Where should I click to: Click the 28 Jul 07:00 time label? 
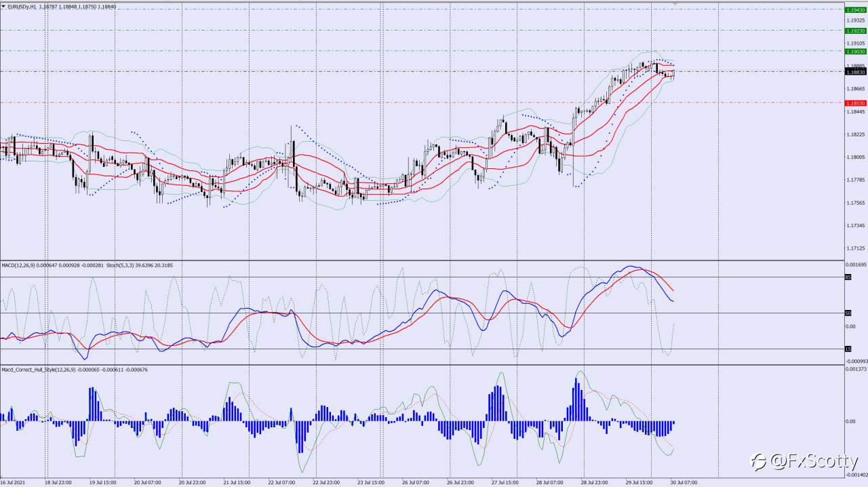click(x=549, y=483)
